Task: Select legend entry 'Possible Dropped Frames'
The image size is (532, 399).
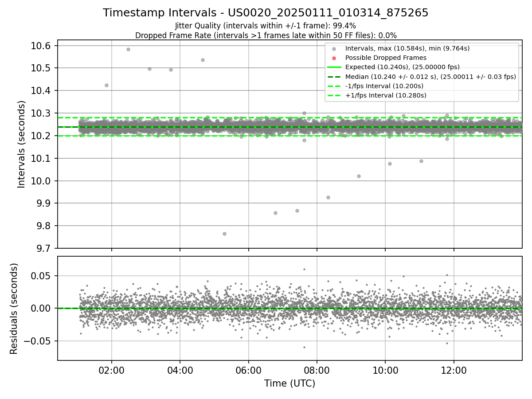Action: [x=386, y=58]
